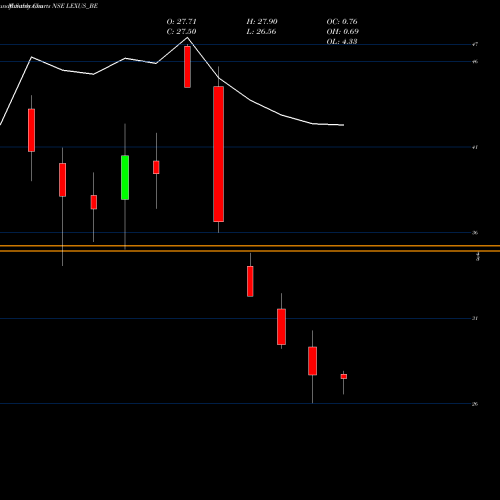This screenshot has width=500, height=500.
Task: Click the peak of the white moving-average line
Action: (x=187, y=37)
